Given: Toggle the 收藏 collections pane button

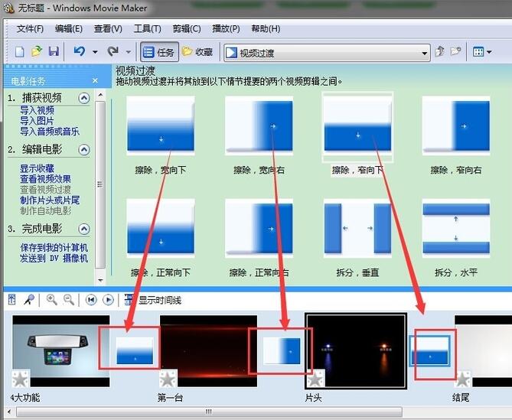Looking at the screenshot, I should pos(197,53).
